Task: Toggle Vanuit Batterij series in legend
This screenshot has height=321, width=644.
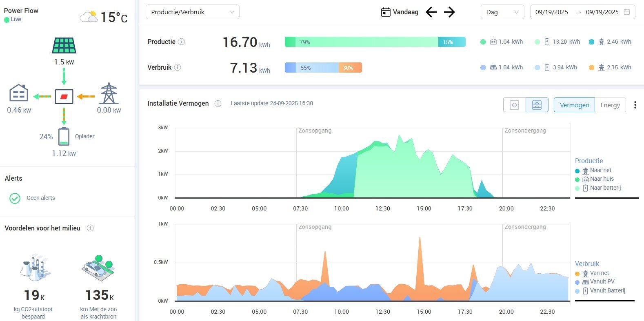Action: click(607, 291)
